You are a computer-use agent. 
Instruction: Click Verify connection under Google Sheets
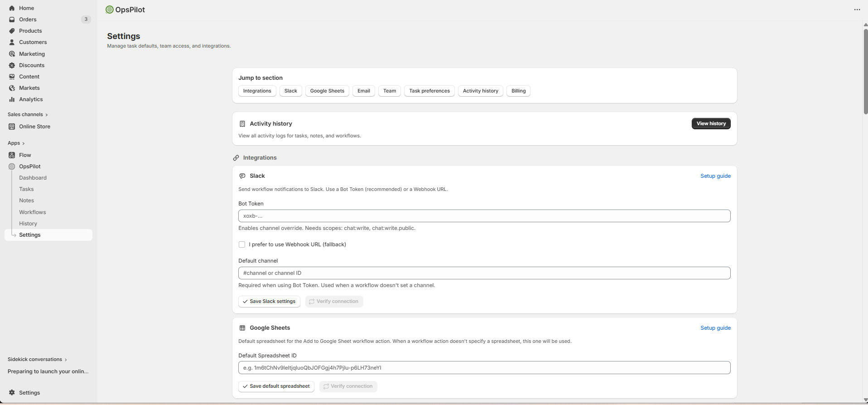[x=348, y=386]
